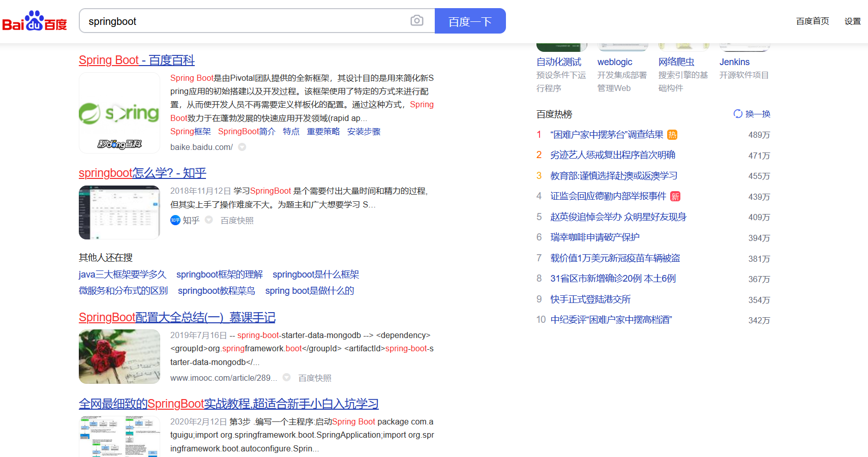
Task: Click baike.baidu.com/ URL text
Action: (x=201, y=147)
